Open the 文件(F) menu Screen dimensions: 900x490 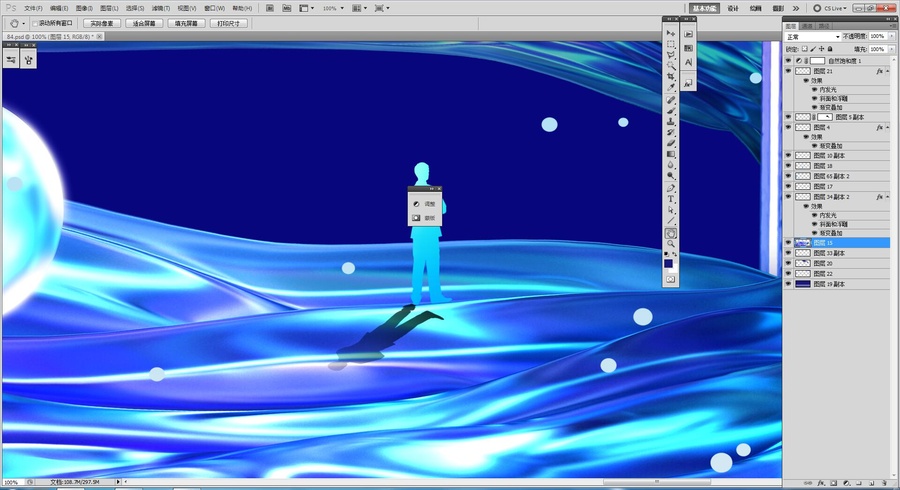33,9
